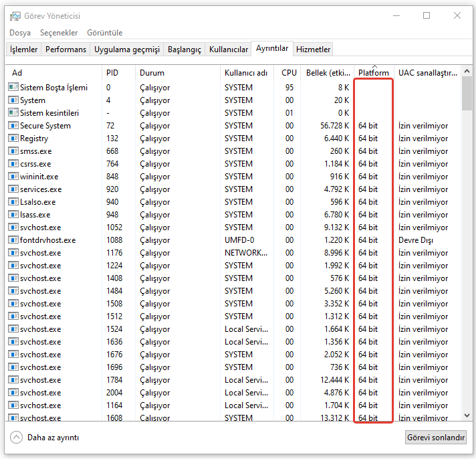Collapse view with Daha az ayrıntı arrow

tap(17, 438)
